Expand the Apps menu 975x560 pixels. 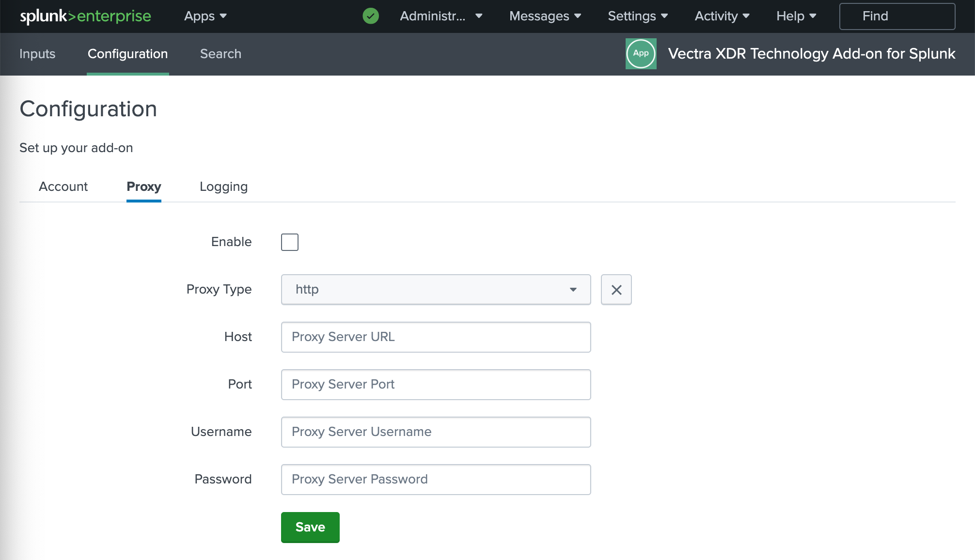204,16
